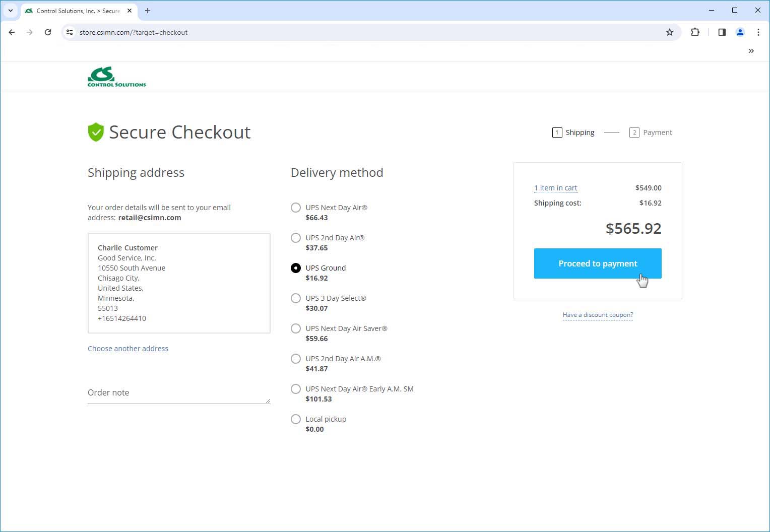View site information icon in address bar
This screenshot has height=532, width=770.
point(70,32)
